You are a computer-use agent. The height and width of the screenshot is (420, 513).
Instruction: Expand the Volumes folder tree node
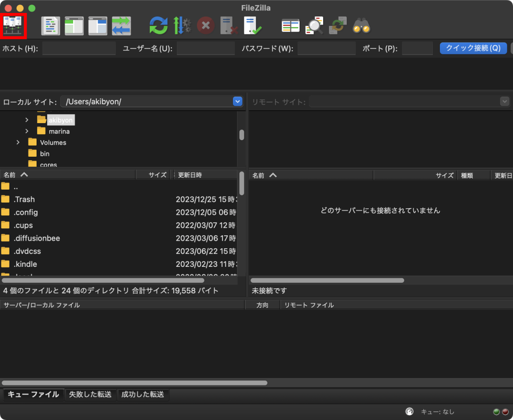[18, 143]
